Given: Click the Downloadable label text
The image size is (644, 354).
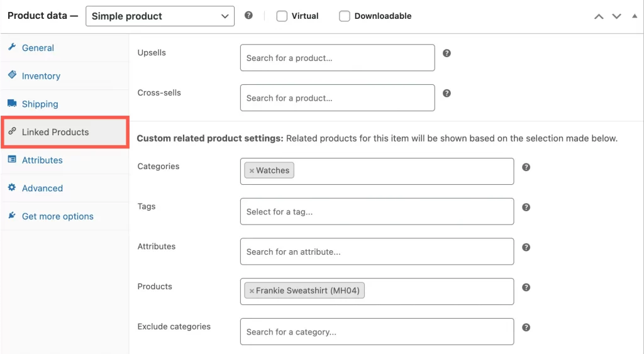Looking at the screenshot, I should tap(383, 16).
